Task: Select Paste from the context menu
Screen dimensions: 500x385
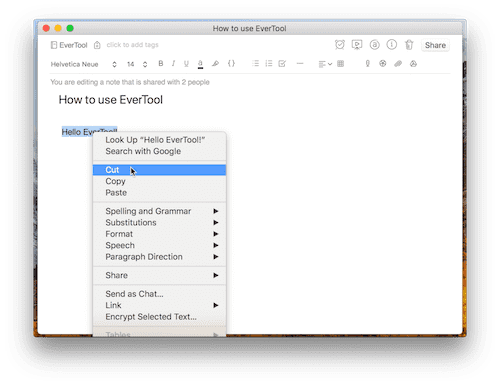Action: pos(159,193)
